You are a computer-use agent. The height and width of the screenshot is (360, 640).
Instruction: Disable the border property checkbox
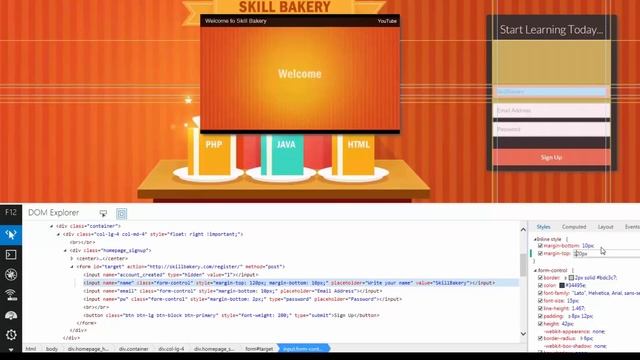540,278
